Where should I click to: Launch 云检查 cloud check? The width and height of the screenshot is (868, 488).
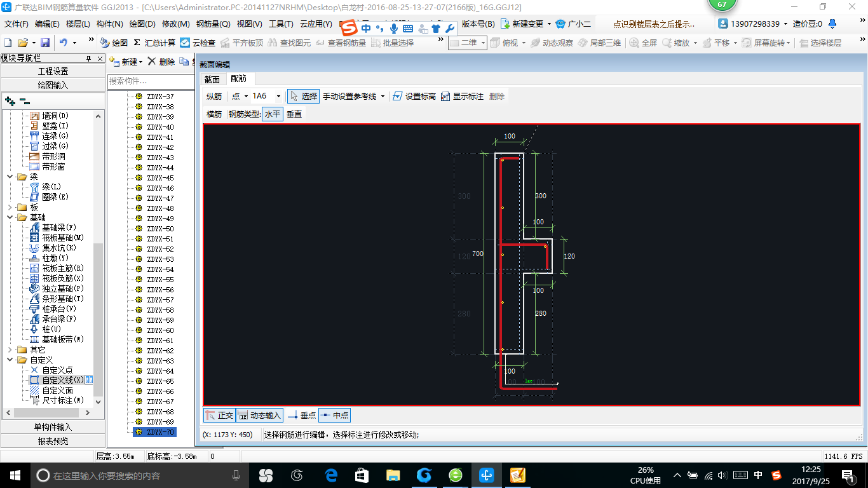point(198,43)
